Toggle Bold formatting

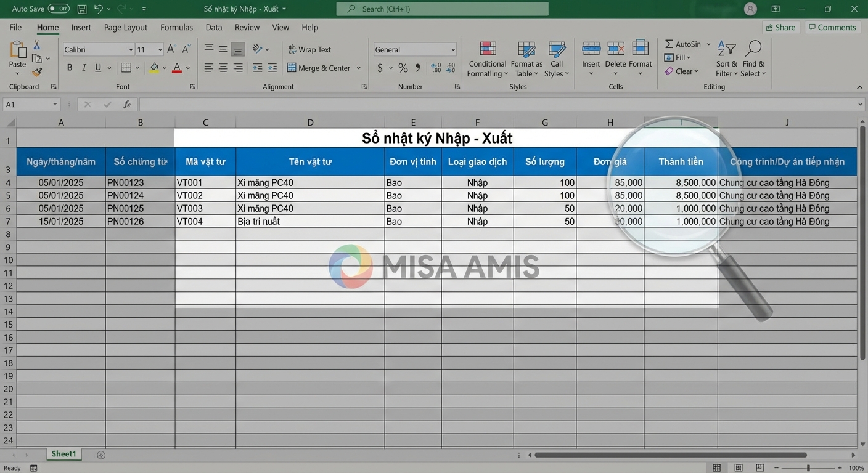pyautogui.click(x=70, y=68)
